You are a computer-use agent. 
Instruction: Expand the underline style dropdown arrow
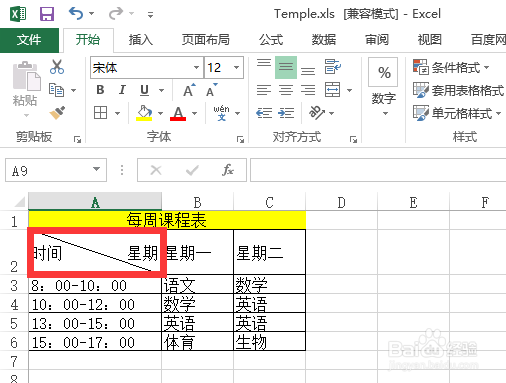[162, 90]
